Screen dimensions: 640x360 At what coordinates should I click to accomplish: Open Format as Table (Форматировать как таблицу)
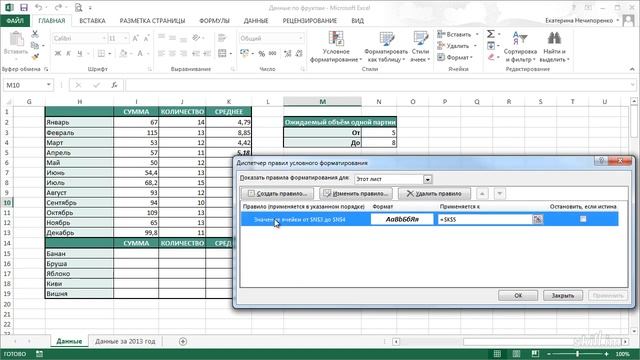pyautogui.click(x=386, y=47)
